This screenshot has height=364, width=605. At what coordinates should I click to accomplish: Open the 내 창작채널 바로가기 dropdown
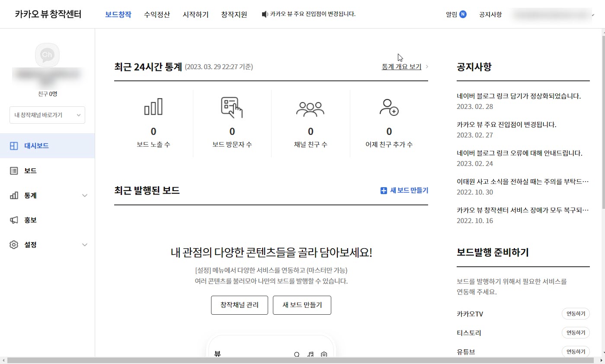48,115
